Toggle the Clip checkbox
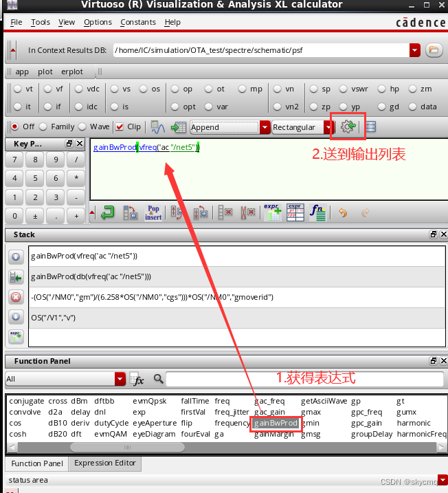 [119, 127]
